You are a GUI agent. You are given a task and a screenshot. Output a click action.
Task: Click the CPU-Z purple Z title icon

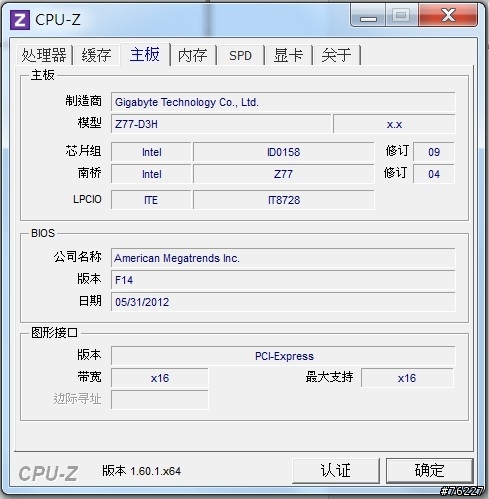[20, 20]
